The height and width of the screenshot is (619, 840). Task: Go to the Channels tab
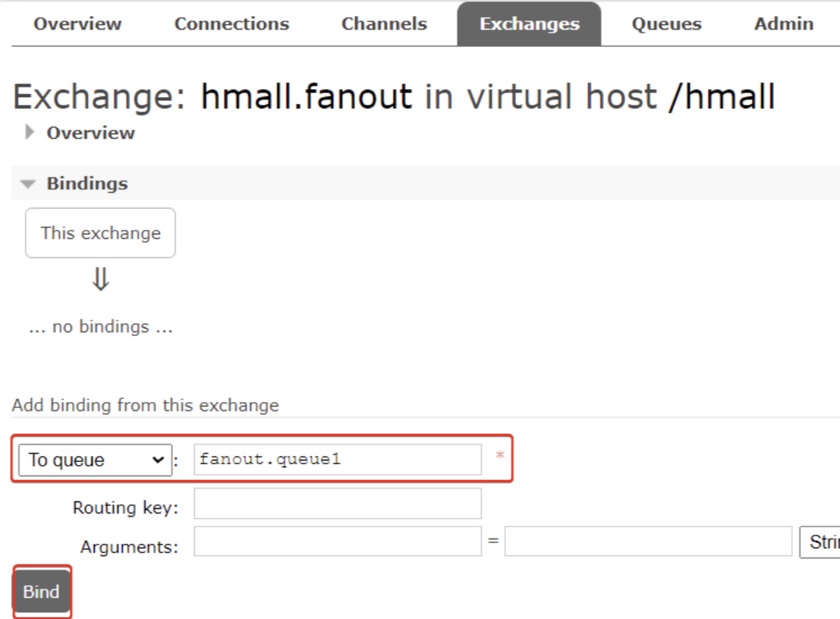coord(384,24)
